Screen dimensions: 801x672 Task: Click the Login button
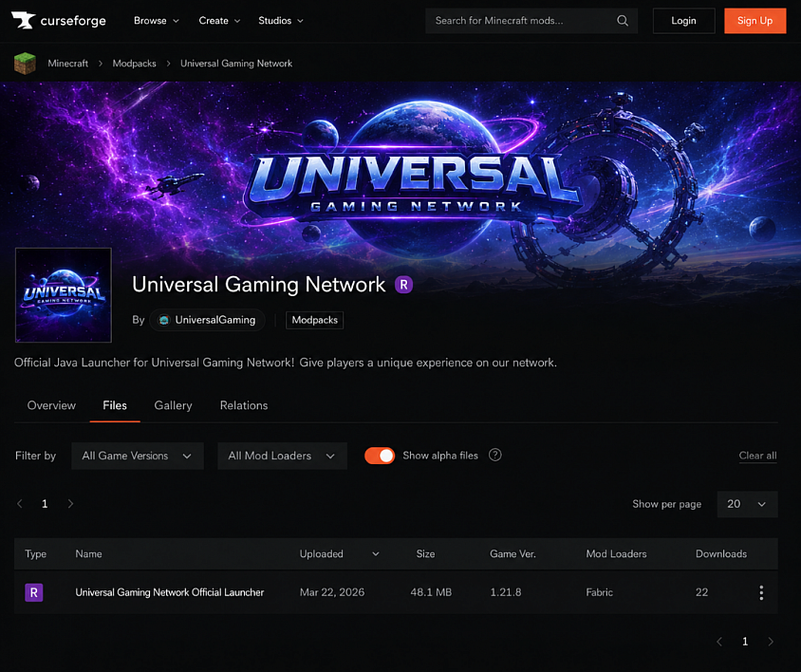pos(683,21)
